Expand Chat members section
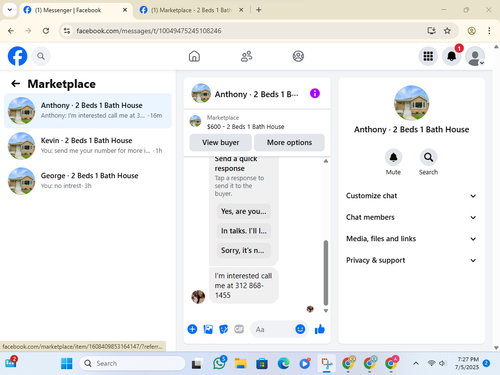The height and width of the screenshot is (375, 500). (411, 217)
